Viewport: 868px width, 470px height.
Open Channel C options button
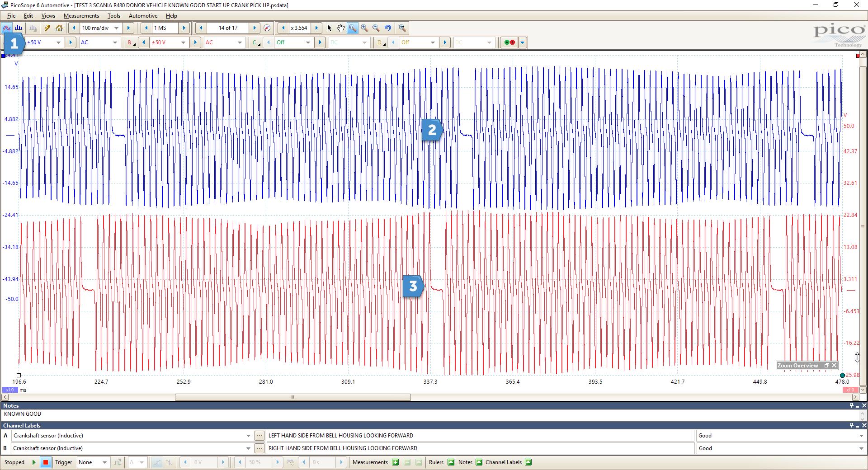256,42
